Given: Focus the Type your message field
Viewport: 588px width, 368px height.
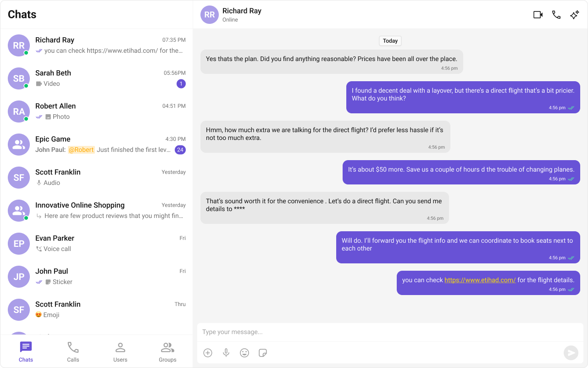Looking at the screenshot, I should point(390,332).
